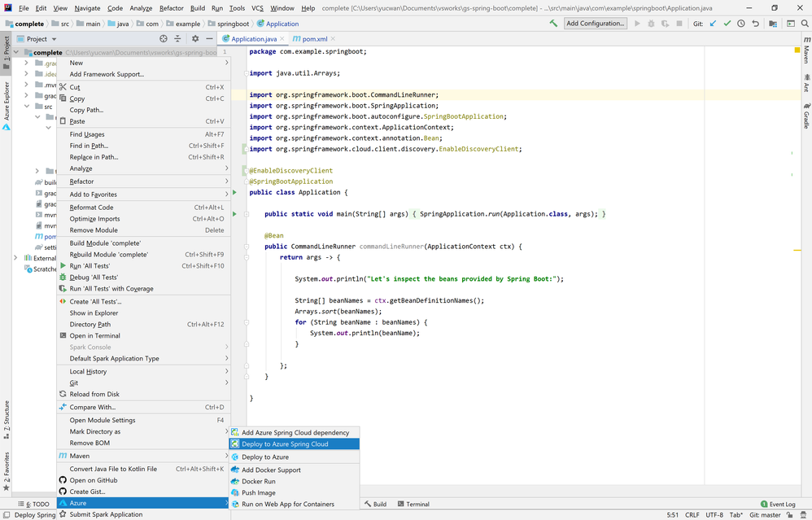Expand External Libraries node
Screen dimensions: 812x520
point(15,258)
